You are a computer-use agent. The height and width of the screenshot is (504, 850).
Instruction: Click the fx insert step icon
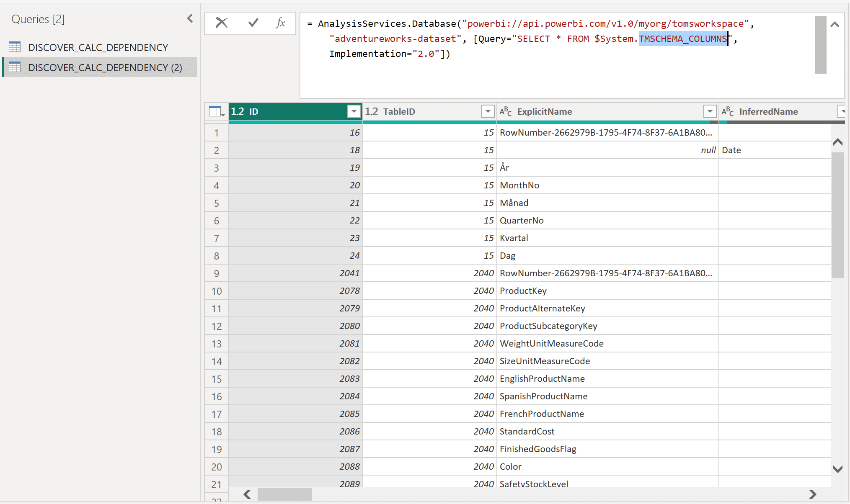tap(280, 23)
